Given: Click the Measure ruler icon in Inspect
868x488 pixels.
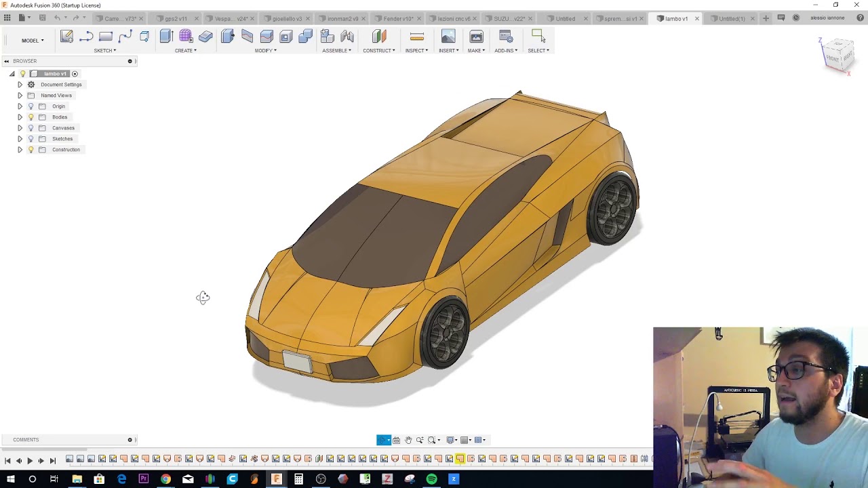Looking at the screenshot, I should [417, 37].
